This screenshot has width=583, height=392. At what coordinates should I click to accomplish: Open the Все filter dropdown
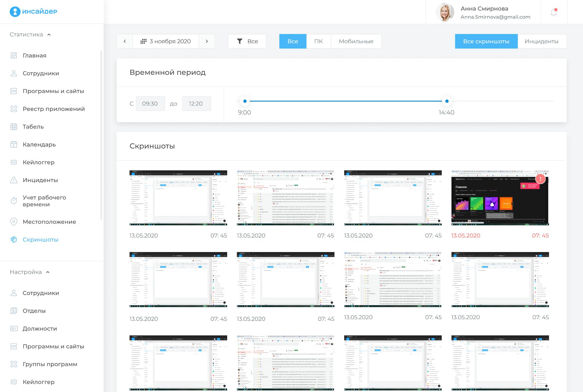(247, 41)
